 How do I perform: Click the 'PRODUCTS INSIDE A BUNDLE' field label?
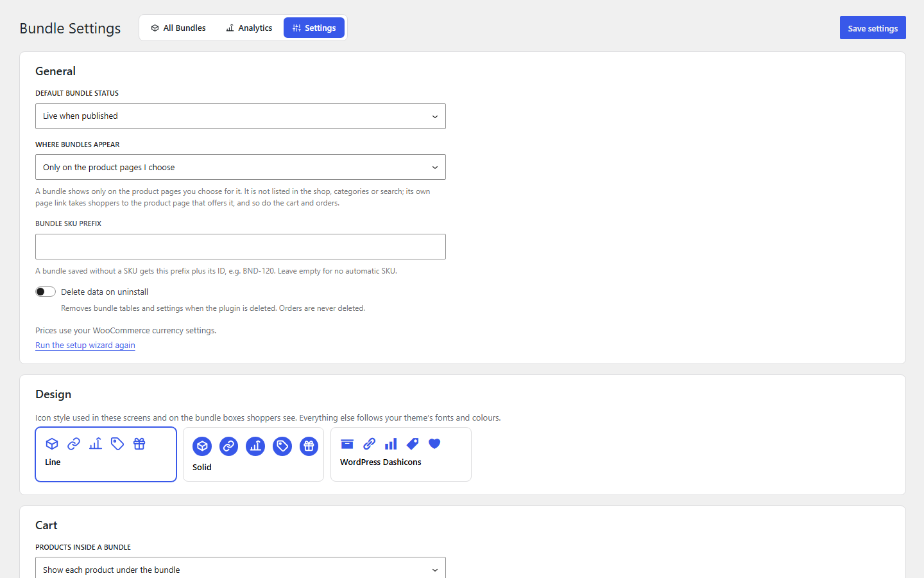(x=83, y=547)
